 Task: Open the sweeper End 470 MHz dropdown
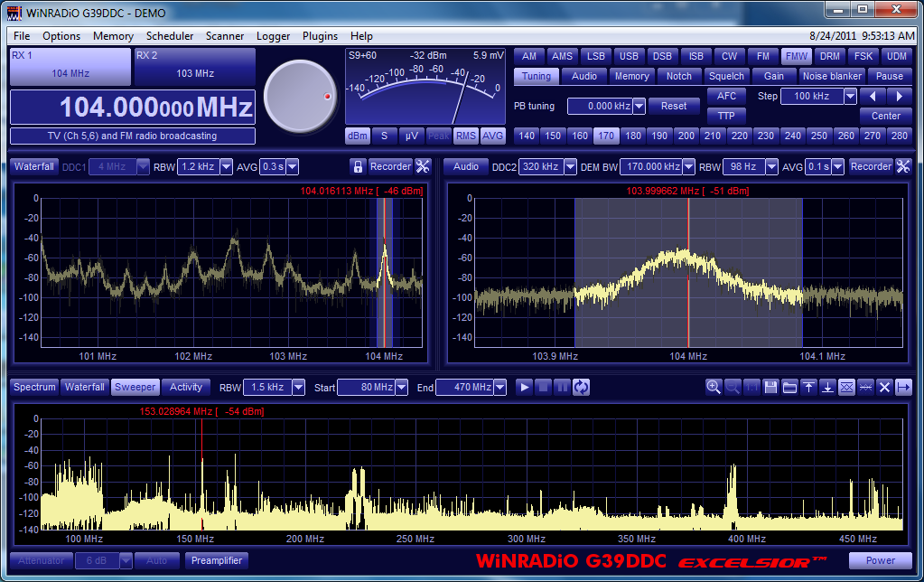click(500, 388)
